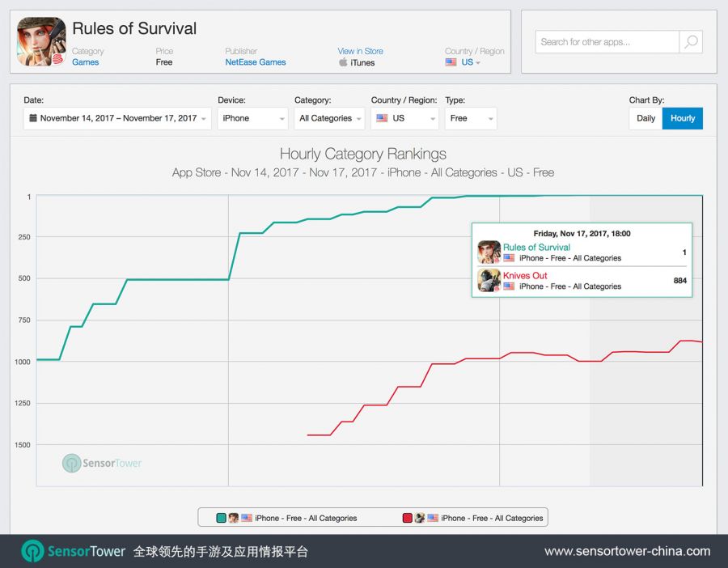Open the Country / Region US filter dropdown
This screenshot has width=728, height=568.
tap(405, 118)
